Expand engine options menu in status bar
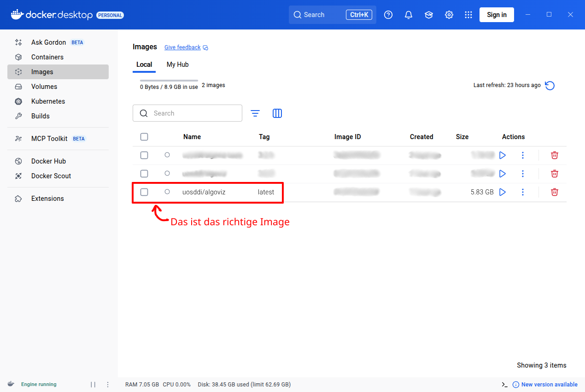 coord(108,385)
